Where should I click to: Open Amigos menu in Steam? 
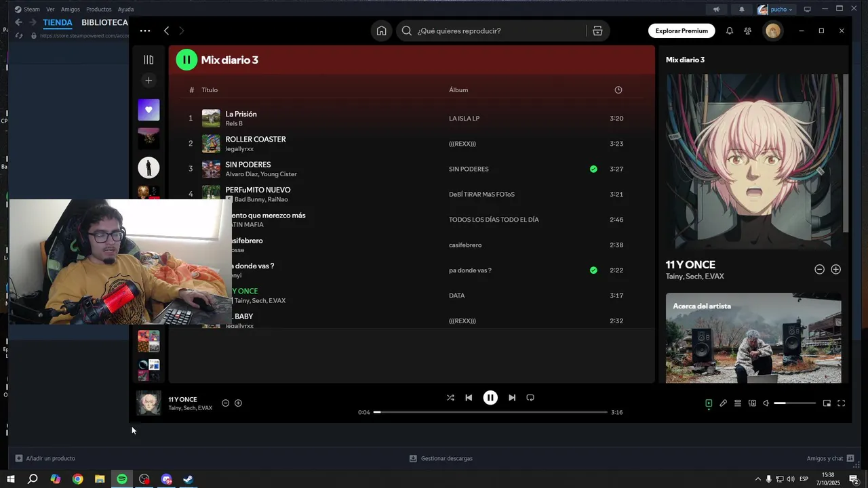[70, 9]
